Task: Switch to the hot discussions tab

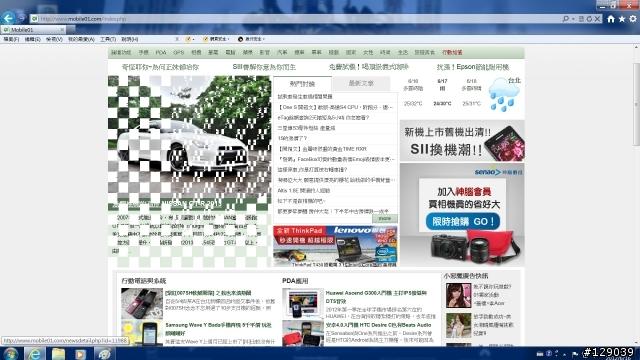Action: click(x=302, y=84)
